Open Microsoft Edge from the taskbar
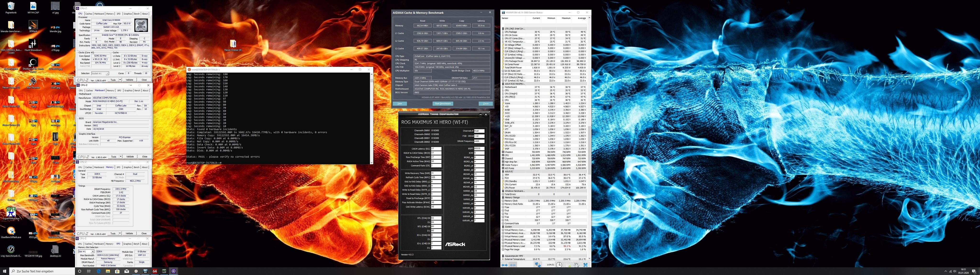 (99, 271)
